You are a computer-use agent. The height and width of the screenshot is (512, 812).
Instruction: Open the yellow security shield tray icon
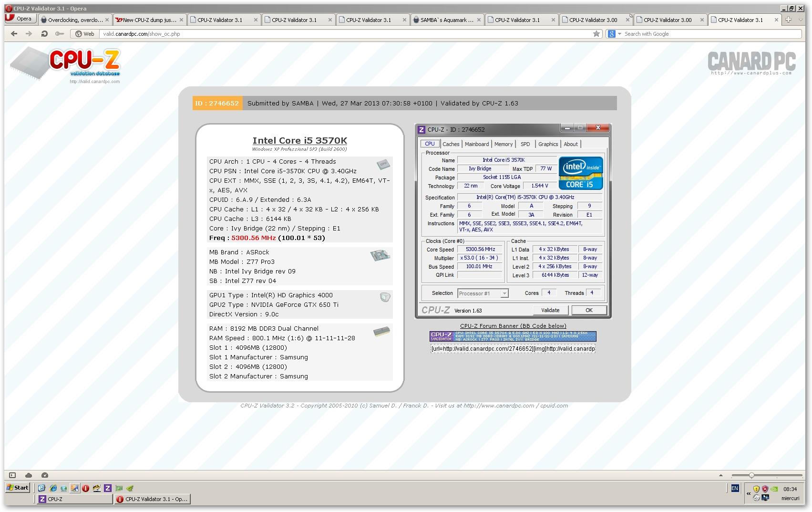[756, 489]
